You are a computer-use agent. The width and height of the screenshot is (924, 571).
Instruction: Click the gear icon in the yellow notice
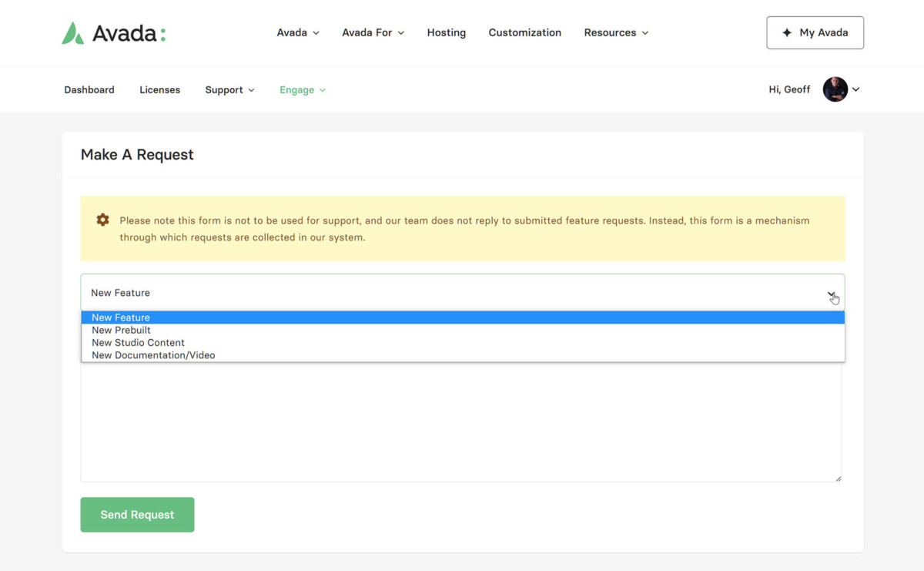102,220
